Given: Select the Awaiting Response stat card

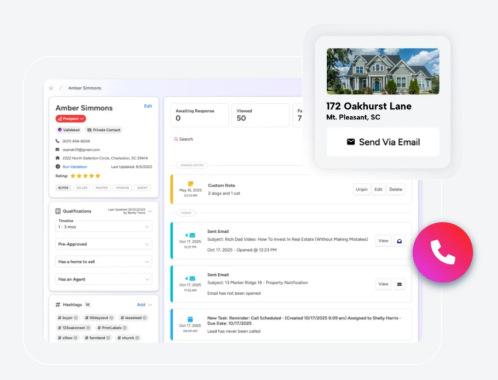Looking at the screenshot, I should point(200,115).
